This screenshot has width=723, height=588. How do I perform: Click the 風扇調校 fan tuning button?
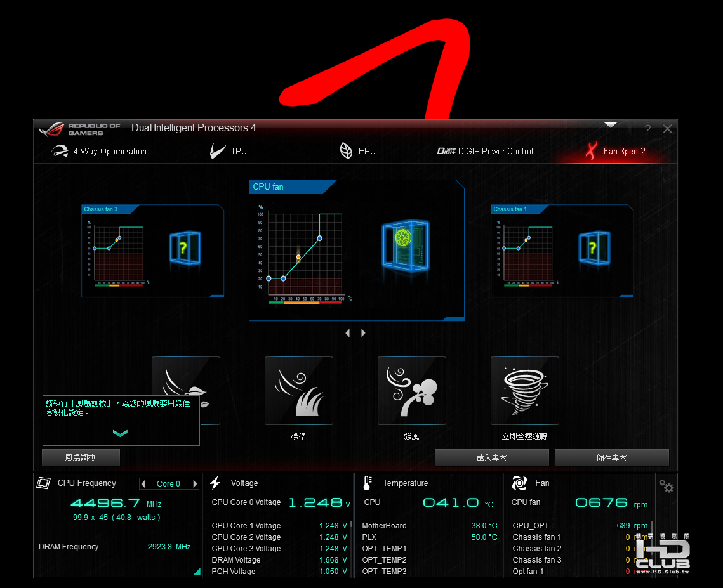click(x=81, y=457)
